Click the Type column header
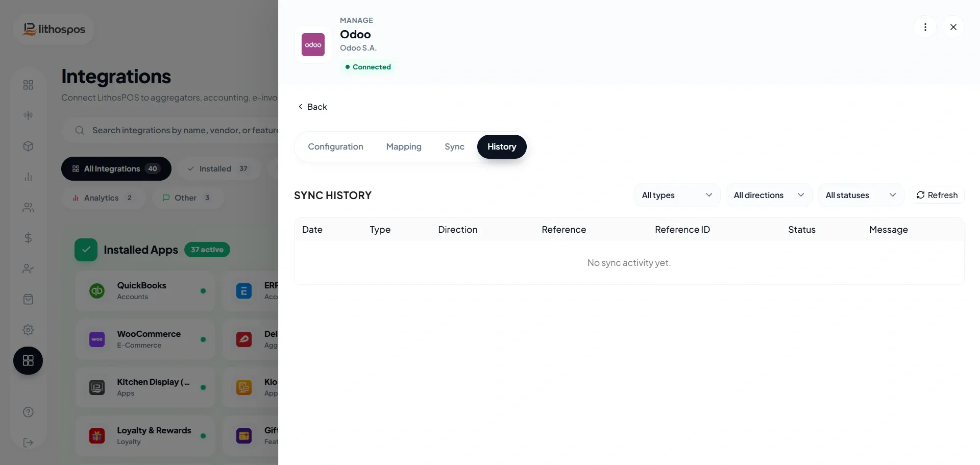980x465 pixels. point(380,230)
